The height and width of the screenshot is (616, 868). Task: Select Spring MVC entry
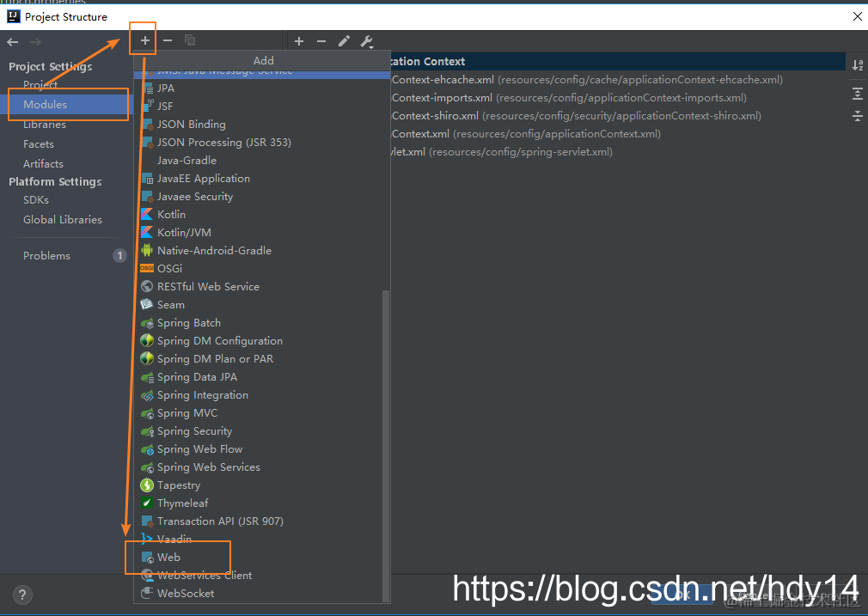[x=259, y=413]
